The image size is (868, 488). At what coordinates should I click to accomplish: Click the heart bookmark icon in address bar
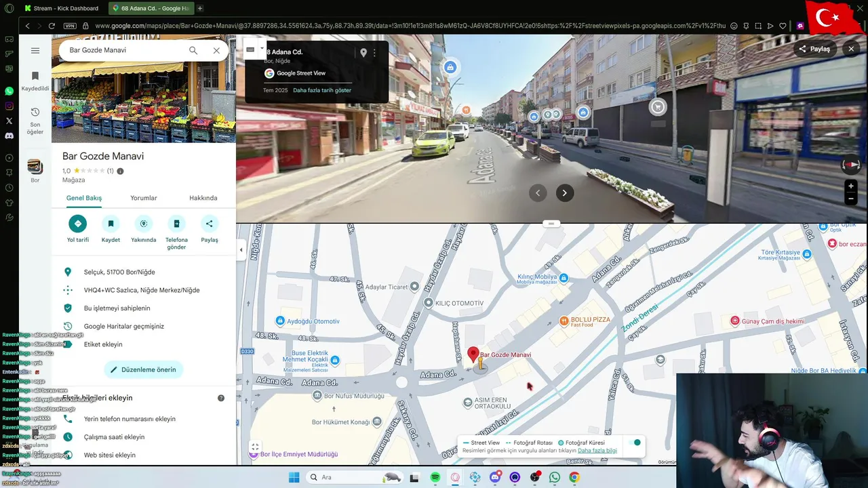coord(783,26)
